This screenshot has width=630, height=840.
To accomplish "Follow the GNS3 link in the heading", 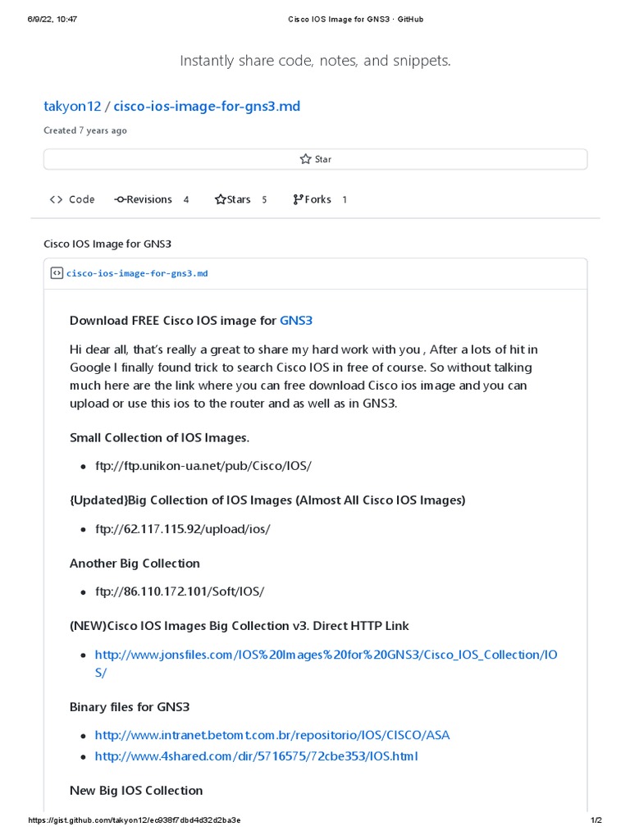I will 296,320.
